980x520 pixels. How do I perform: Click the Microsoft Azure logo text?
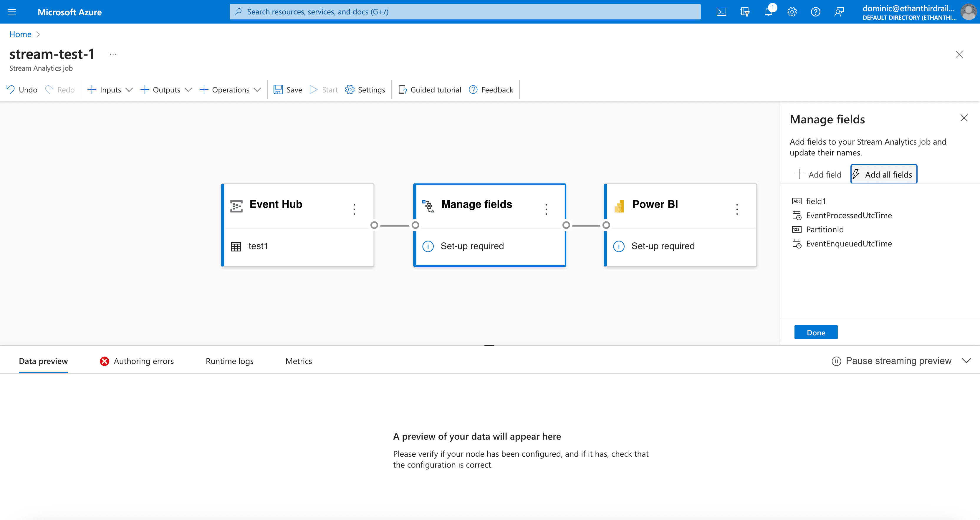coord(69,12)
